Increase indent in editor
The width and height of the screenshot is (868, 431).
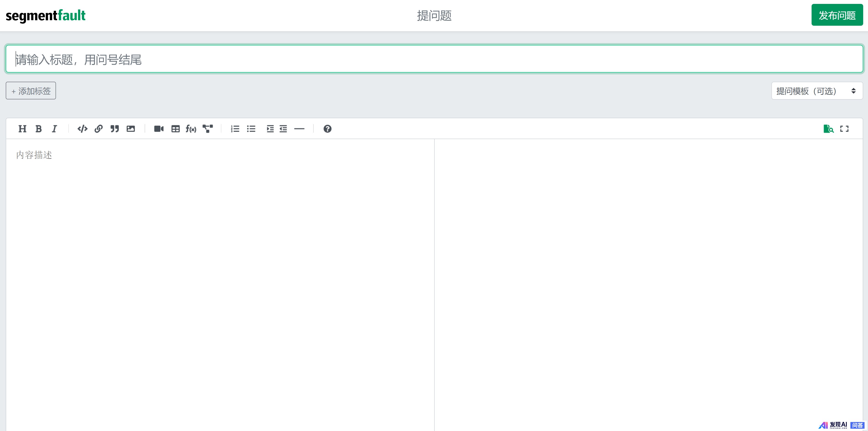270,129
